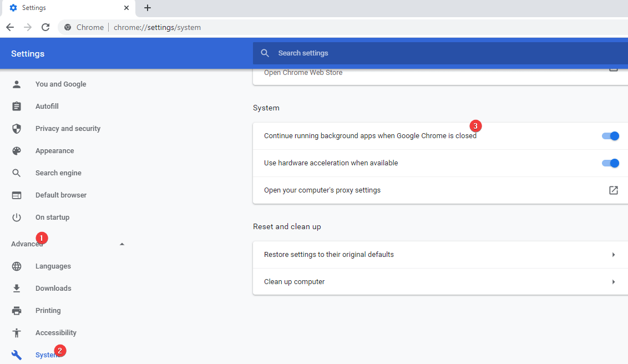Click the Printing printer icon
The width and height of the screenshot is (628, 364).
[17, 311]
